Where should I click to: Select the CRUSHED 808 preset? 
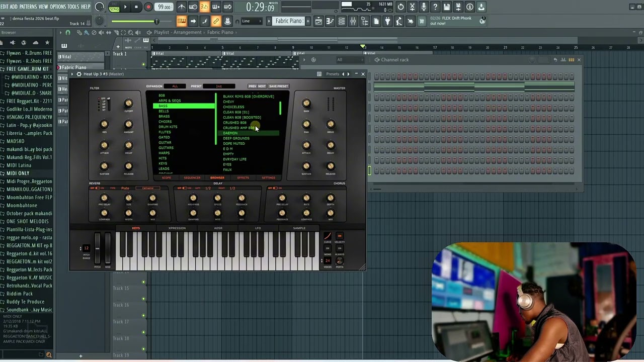click(x=234, y=123)
